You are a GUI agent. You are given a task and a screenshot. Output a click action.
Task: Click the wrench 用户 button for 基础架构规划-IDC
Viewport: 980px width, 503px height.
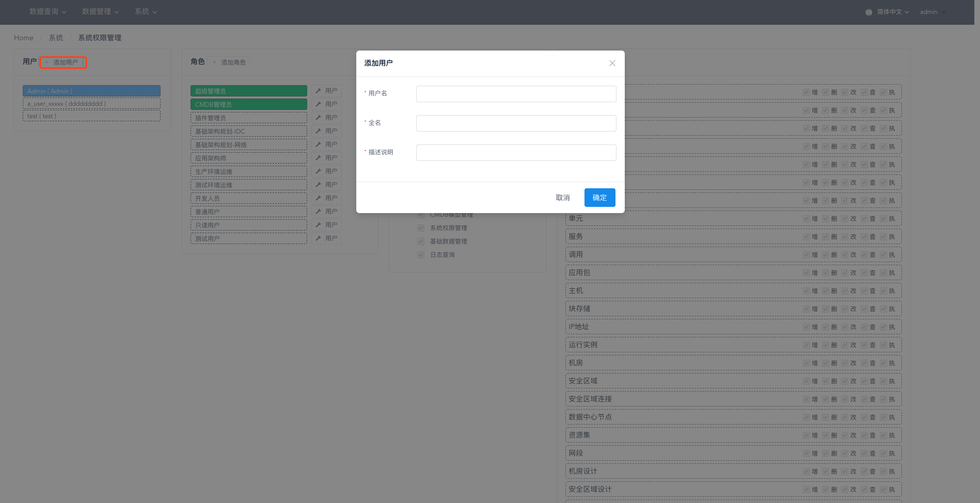[326, 131]
